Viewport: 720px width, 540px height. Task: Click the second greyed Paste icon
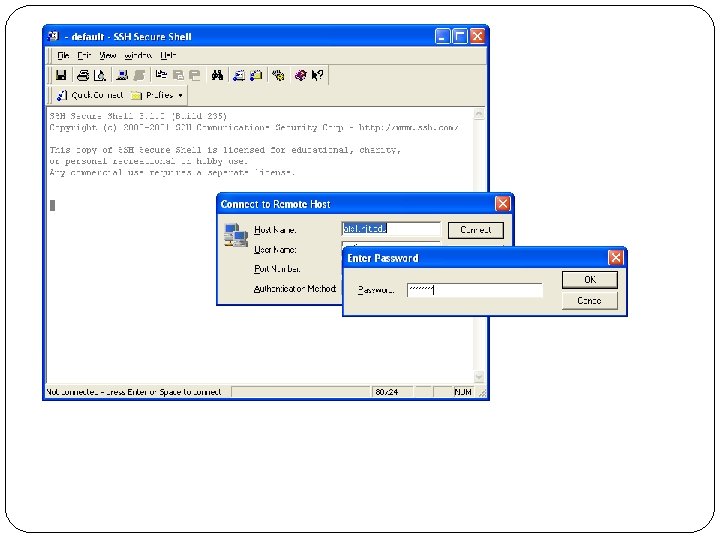[x=195, y=75]
